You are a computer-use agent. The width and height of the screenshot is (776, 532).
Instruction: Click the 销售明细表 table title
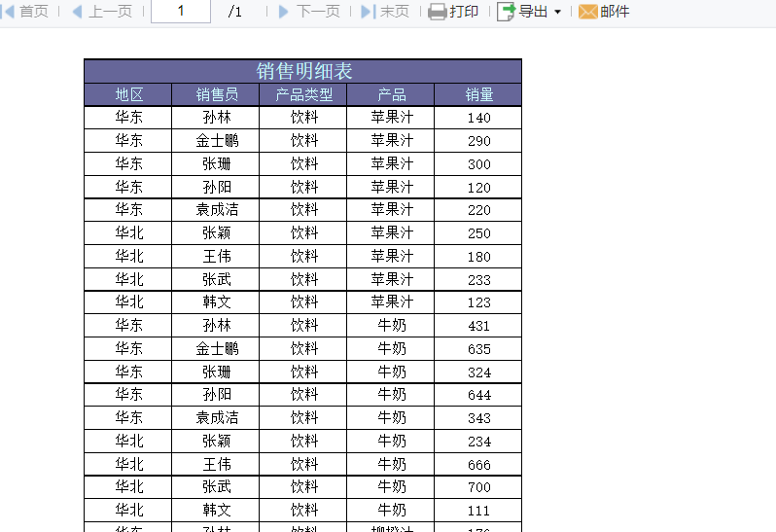(303, 71)
